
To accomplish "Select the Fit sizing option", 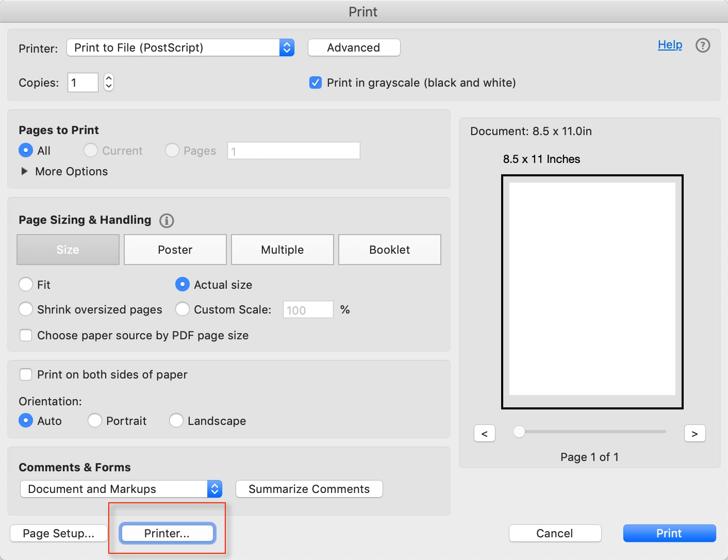I will pos(26,284).
